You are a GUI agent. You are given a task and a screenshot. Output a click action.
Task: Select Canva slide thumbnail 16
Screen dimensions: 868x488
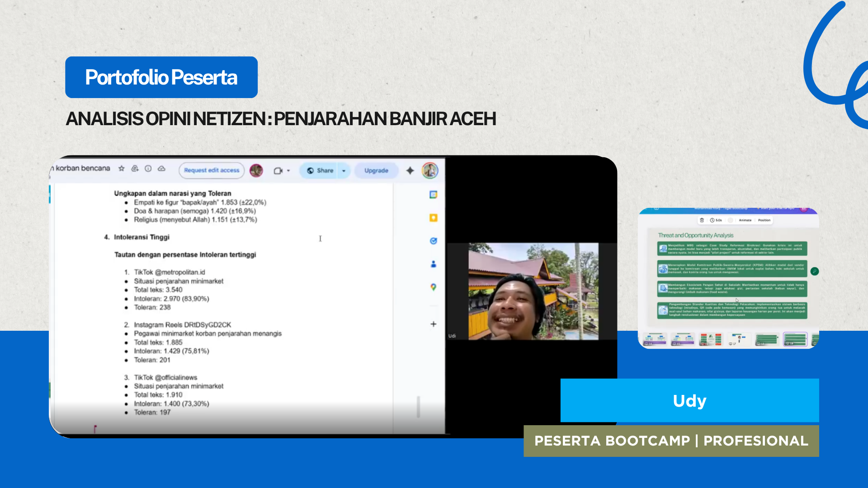point(711,339)
